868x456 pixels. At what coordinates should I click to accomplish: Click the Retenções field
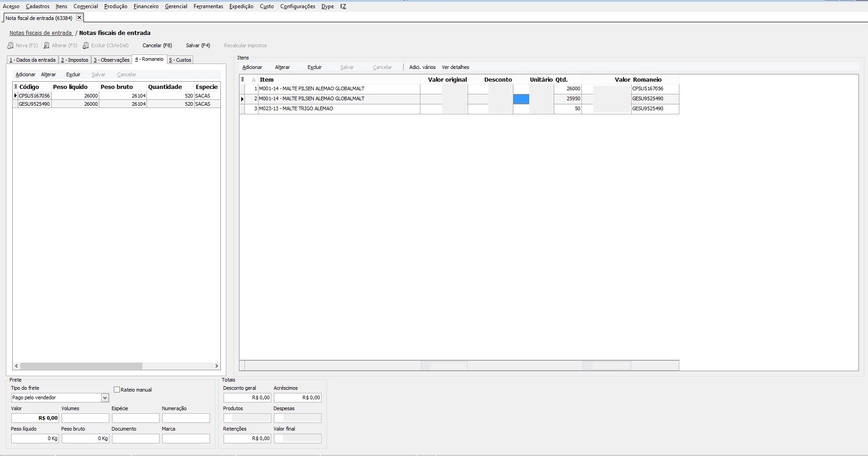247,438
